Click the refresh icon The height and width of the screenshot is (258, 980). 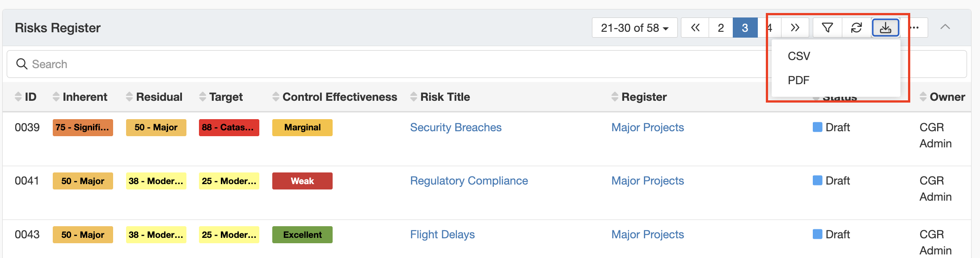pyautogui.click(x=856, y=28)
